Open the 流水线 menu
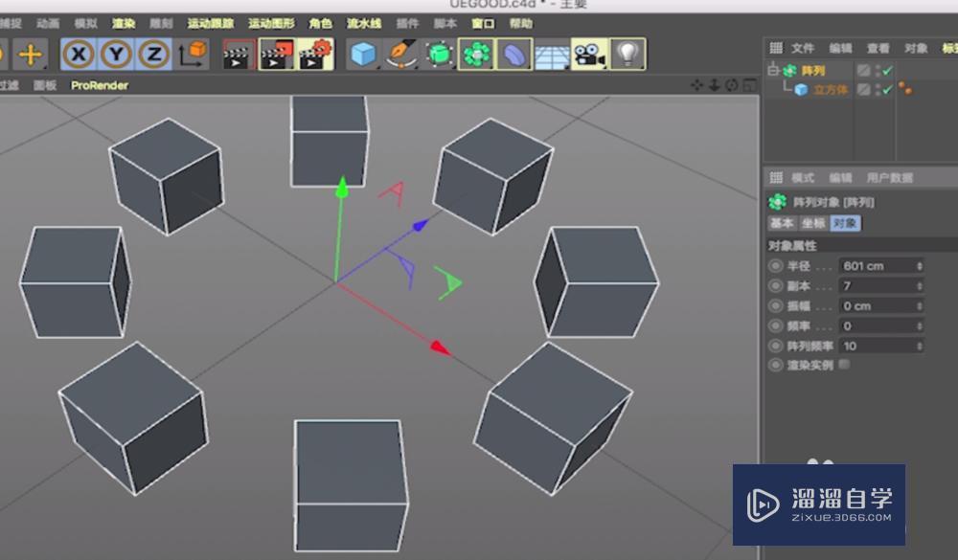958x560 pixels. [364, 23]
